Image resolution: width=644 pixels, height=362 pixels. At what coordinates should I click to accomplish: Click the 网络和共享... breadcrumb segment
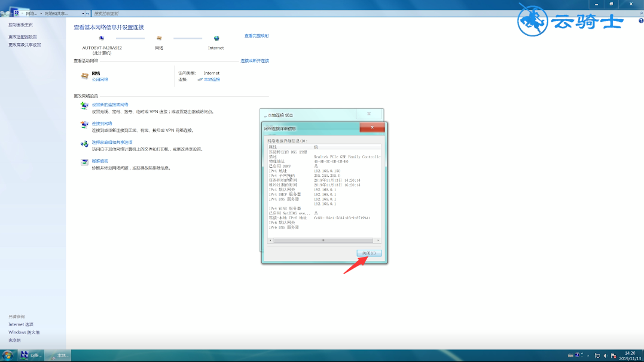pos(56,14)
